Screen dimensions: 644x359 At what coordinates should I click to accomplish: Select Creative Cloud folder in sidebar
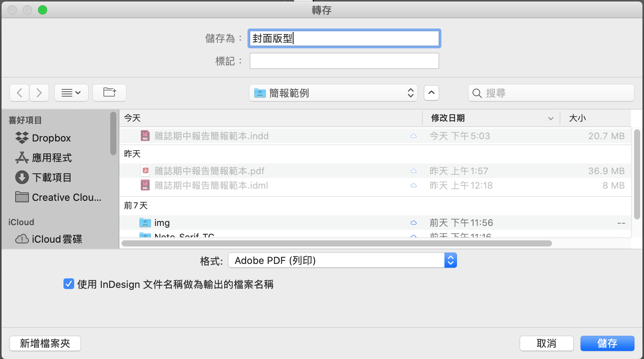coord(66,197)
